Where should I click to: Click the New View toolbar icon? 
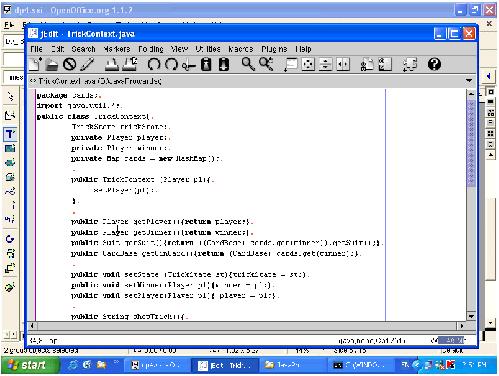click(x=291, y=64)
